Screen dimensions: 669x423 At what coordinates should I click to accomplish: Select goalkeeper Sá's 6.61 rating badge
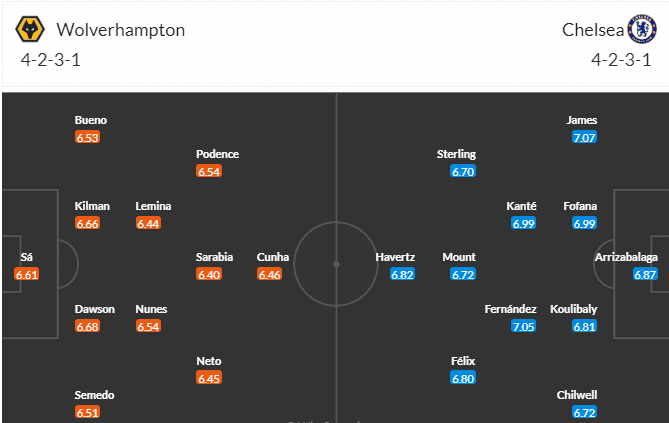(x=27, y=274)
